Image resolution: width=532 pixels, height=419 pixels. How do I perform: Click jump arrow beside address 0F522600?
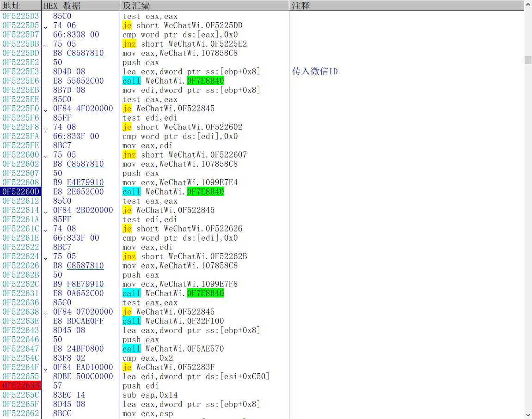[x=45, y=156]
